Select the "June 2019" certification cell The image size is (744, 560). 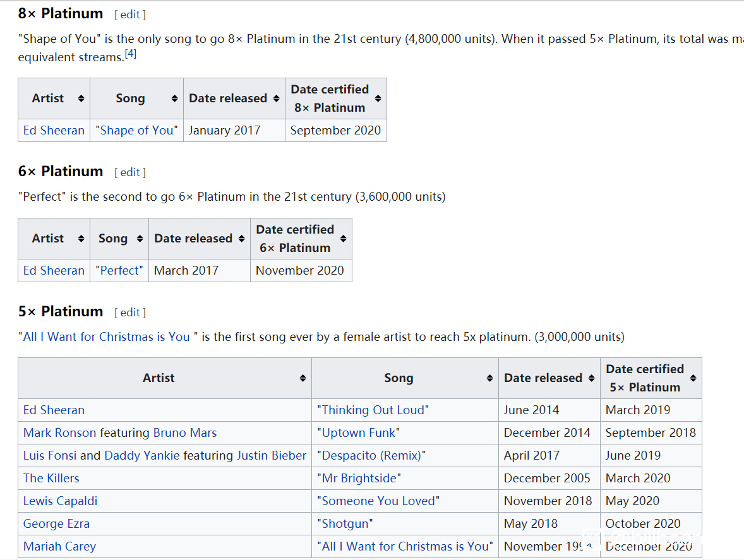[x=651, y=456]
